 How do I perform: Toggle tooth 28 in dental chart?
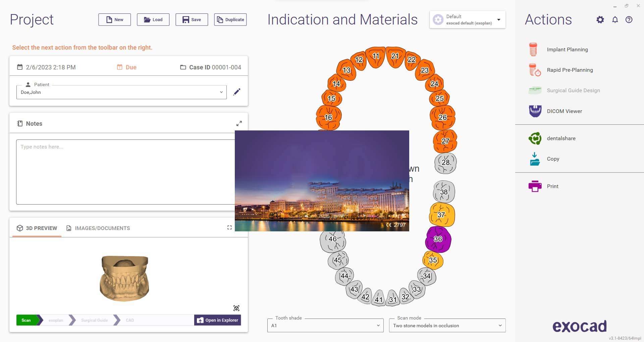point(445,163)
